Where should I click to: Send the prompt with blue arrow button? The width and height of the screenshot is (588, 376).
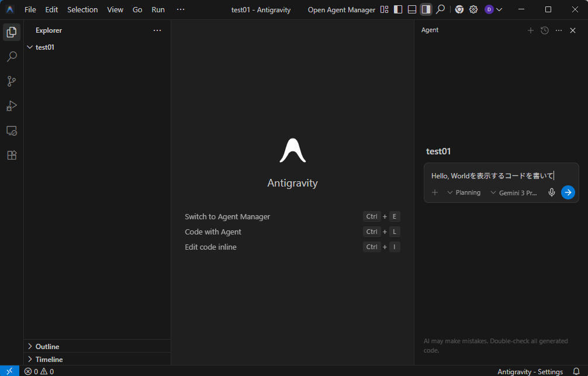[x=568, y=192]
